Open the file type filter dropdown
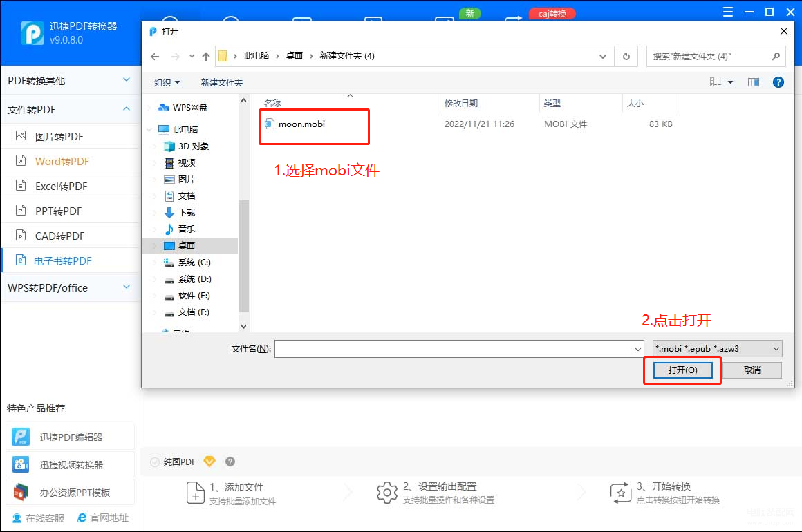 tap(717, 348)
